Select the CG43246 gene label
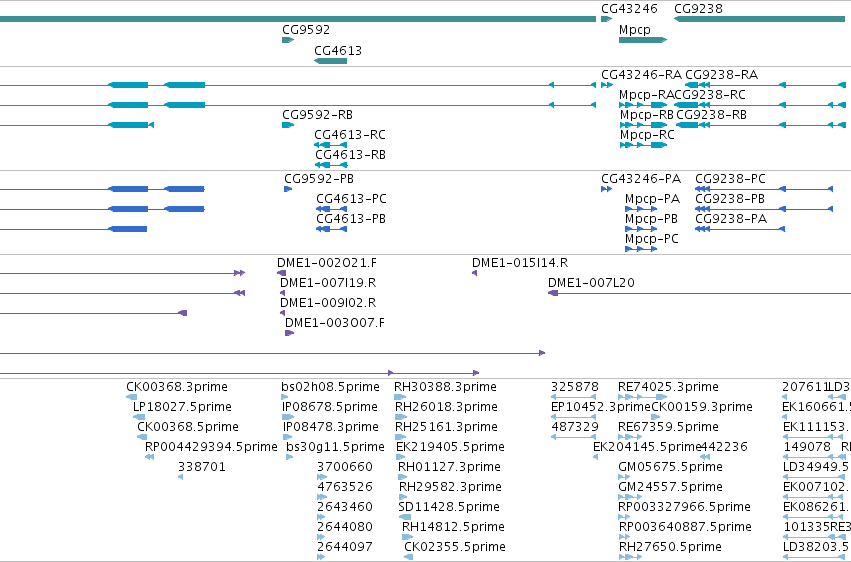 coord(628,9)
